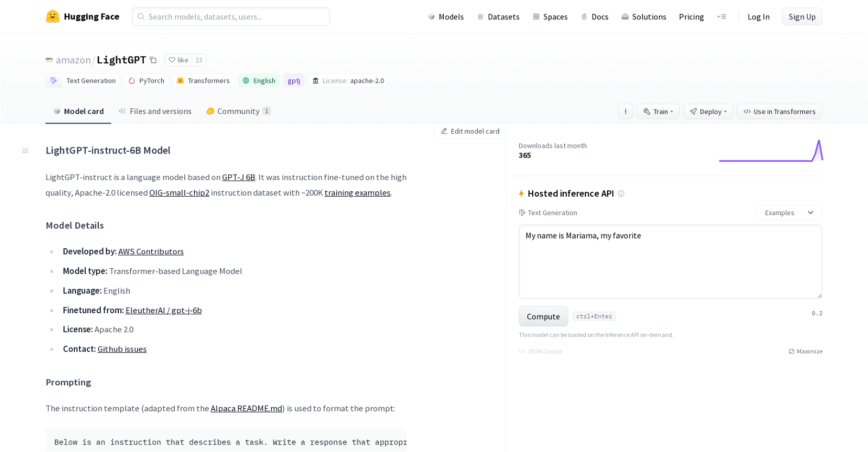Switch to Files and versions tab
The height and width of the screenshot is (452, 868).
[x=155, y=111]
